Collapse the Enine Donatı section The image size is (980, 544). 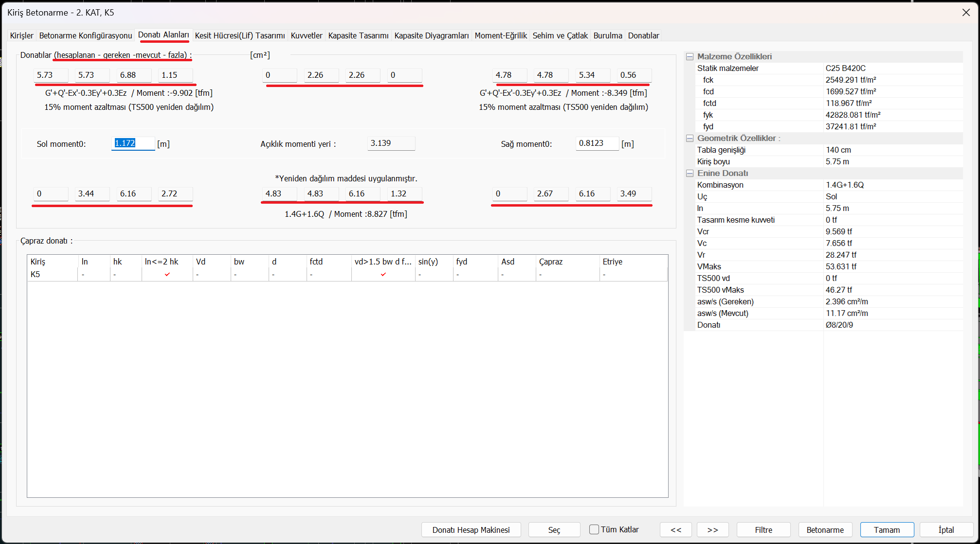690,174
